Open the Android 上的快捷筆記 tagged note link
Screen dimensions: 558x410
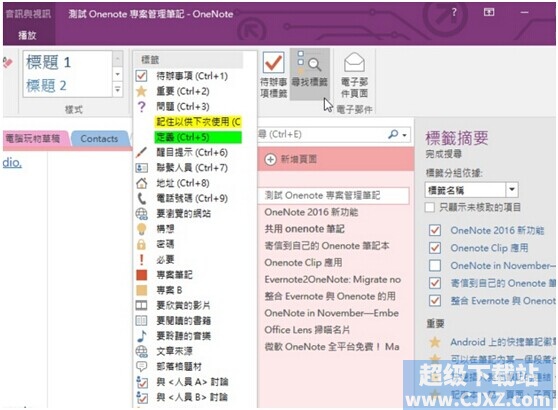pos(502,342)
